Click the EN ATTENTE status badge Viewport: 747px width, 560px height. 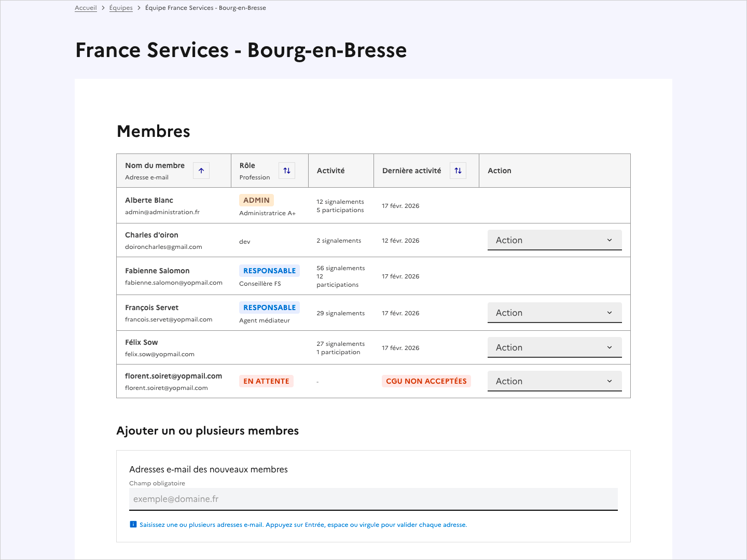click(x=266, y=381)
